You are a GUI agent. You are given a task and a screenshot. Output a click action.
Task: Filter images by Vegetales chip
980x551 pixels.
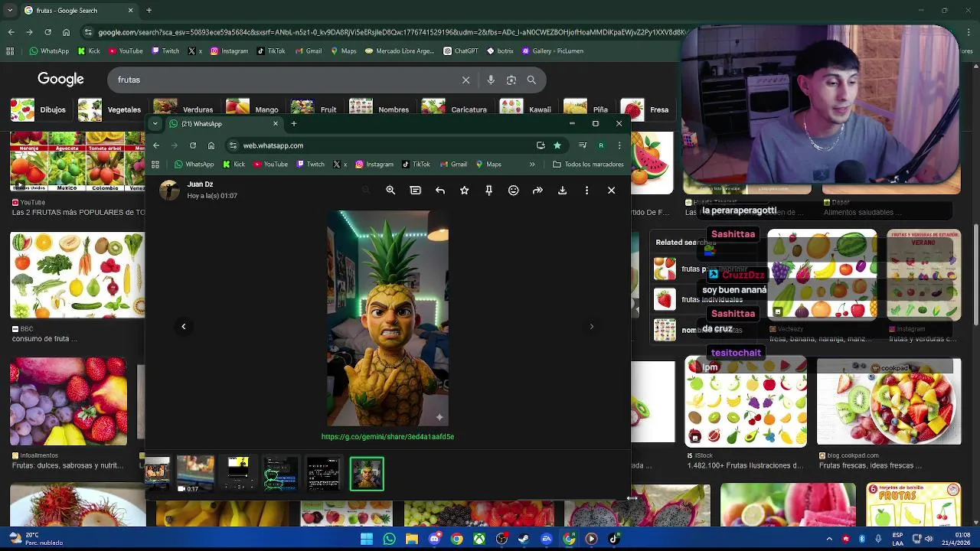(110, 109)
